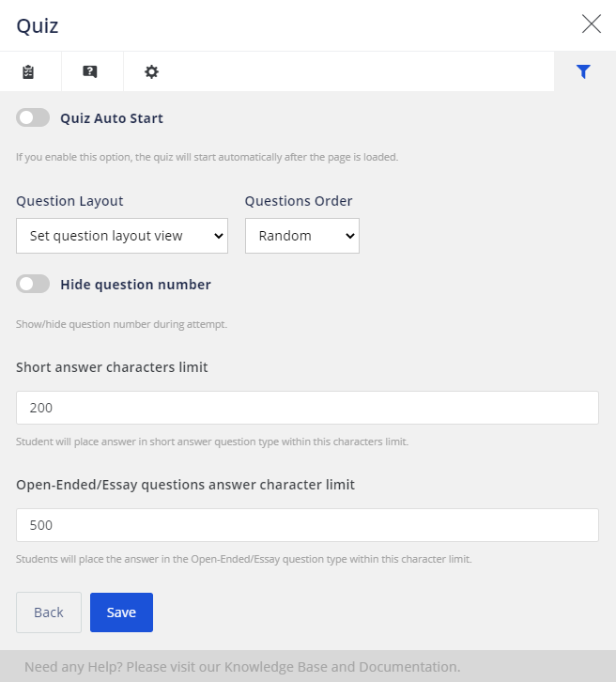Screen dimensions: 616x682
Task: Open the settings gear tab
Action: point(151,71)
